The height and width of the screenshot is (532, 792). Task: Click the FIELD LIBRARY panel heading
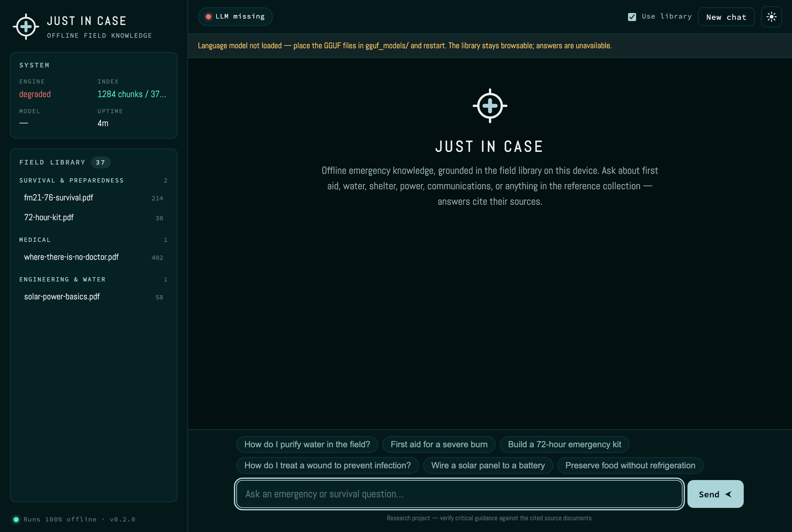click(52, 162)
